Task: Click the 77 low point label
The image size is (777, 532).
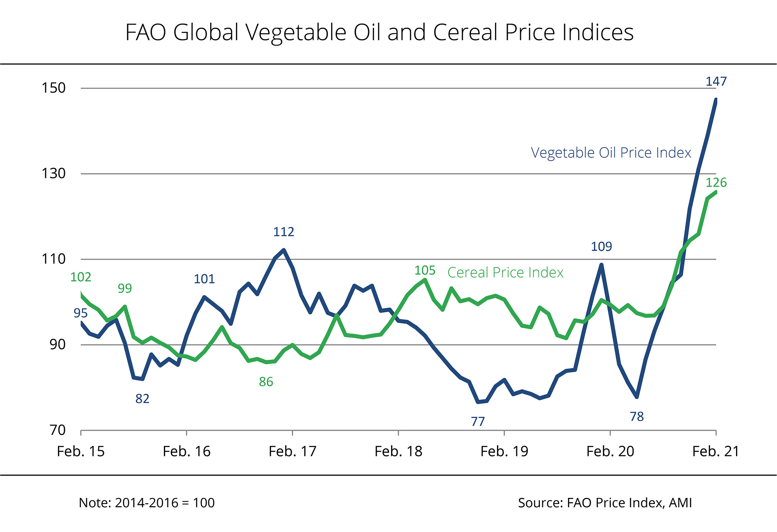Action: coord(478,422)
